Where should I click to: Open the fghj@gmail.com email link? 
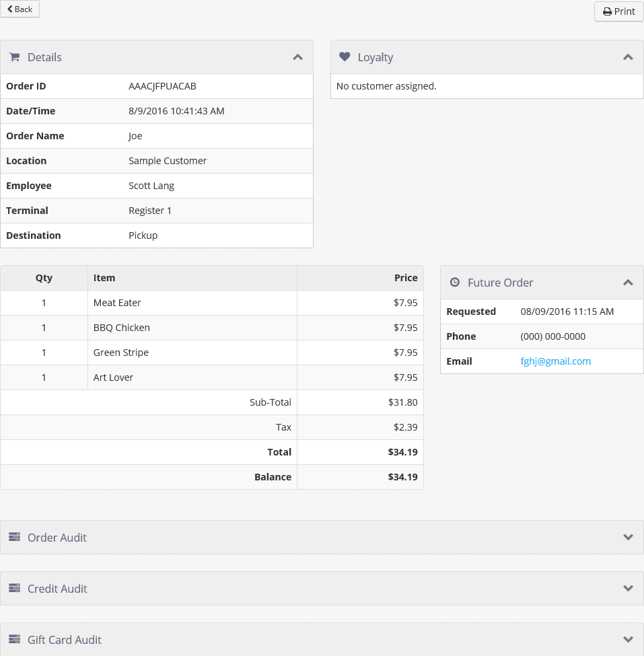[555, 361]
